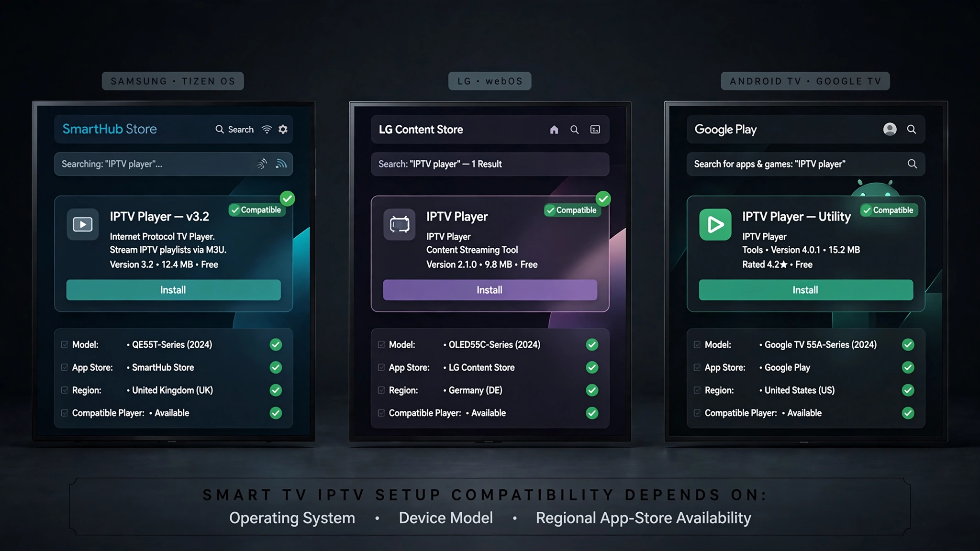Install IPTV Player from LG Content Store
Viewport: 980px width, 551px height.
490,290
